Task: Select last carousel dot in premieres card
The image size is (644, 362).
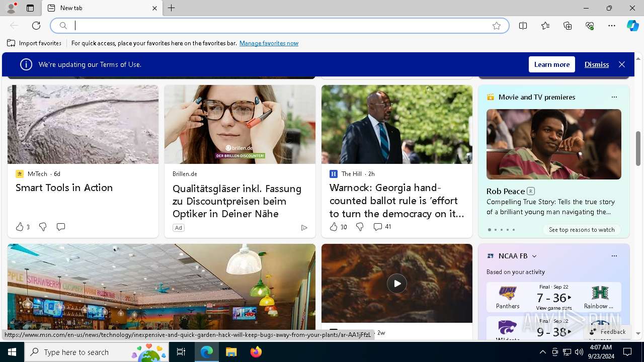Action: coord(513,230)
